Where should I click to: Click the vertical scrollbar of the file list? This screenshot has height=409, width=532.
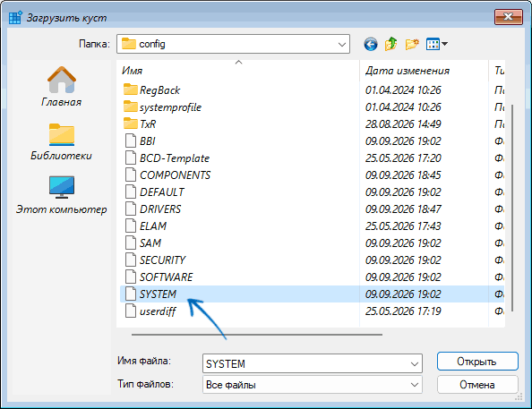click(512, 209)
